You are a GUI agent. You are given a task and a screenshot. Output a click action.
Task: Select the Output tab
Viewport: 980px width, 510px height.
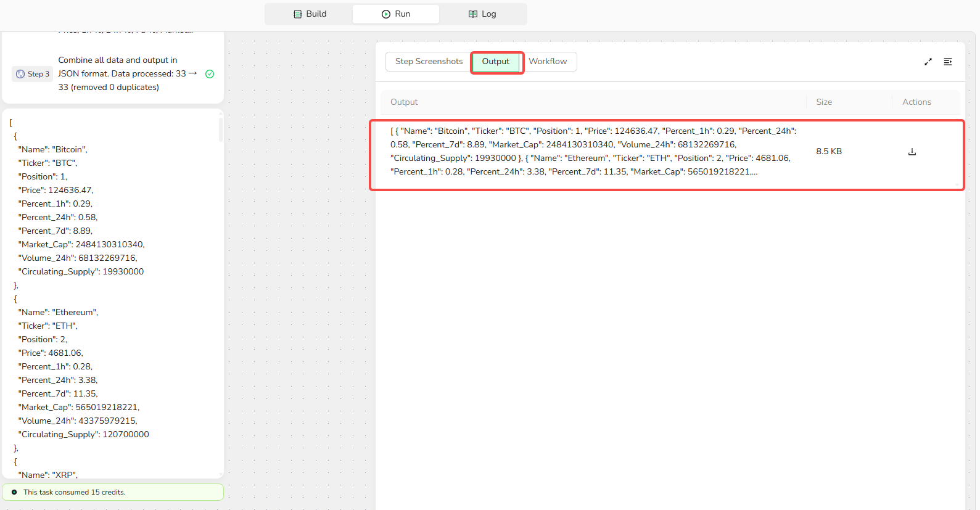coord(496,62)
